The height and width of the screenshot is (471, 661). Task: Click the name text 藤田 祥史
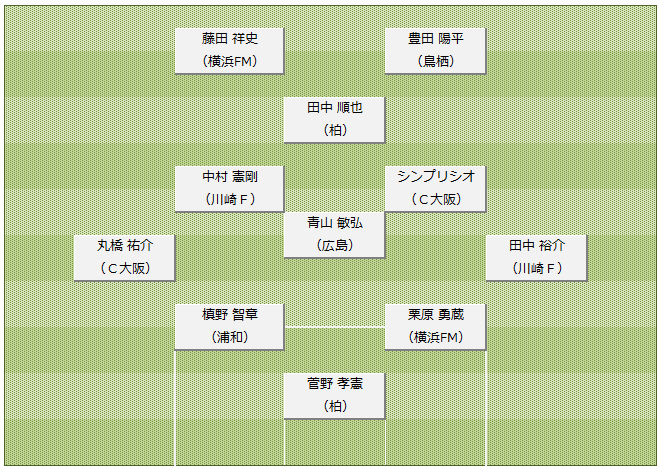[230, 39]
